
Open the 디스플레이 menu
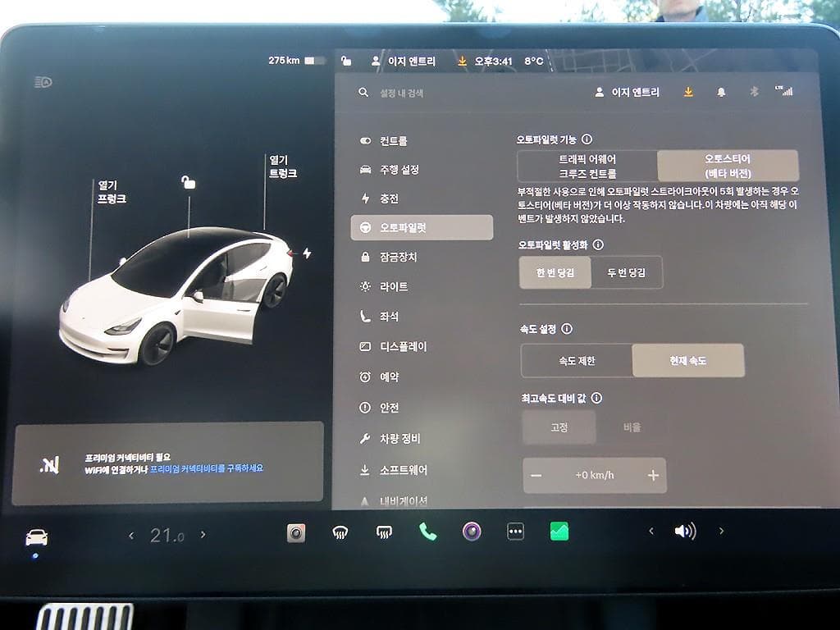pos(393,347)
